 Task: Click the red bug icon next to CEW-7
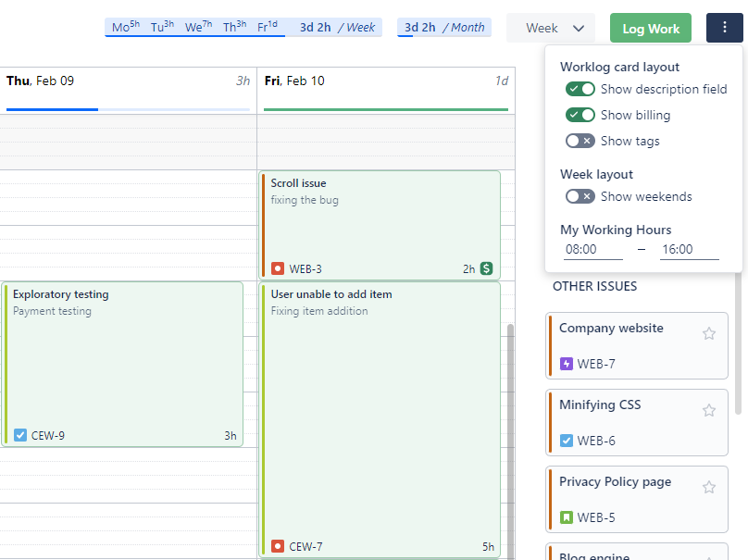[x=278, y=546]
